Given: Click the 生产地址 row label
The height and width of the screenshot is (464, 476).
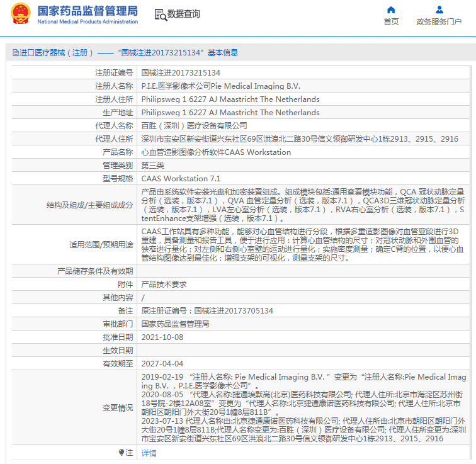Looking at the screenshot, I should (118, 113).
